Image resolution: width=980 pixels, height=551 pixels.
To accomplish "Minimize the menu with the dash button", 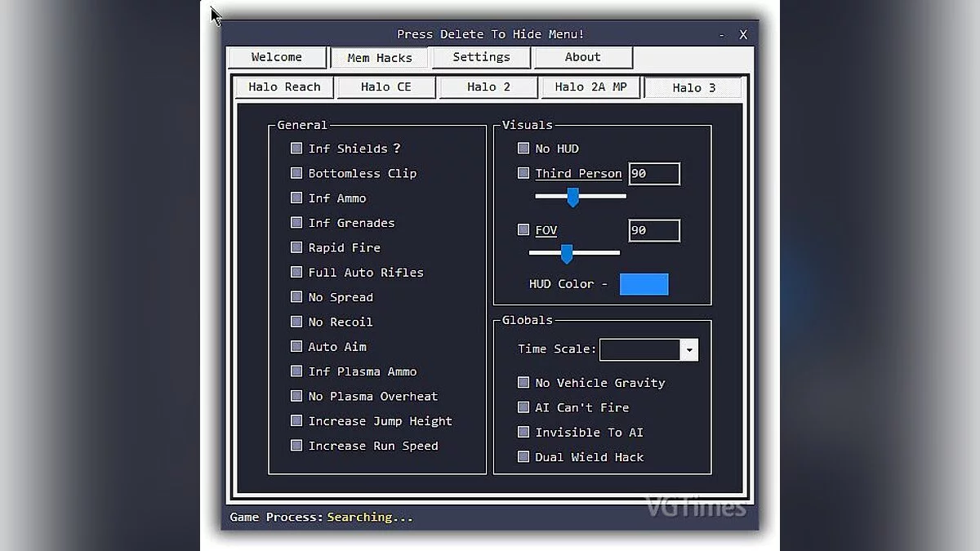I will pyautogui.click(x=722, y=35).
